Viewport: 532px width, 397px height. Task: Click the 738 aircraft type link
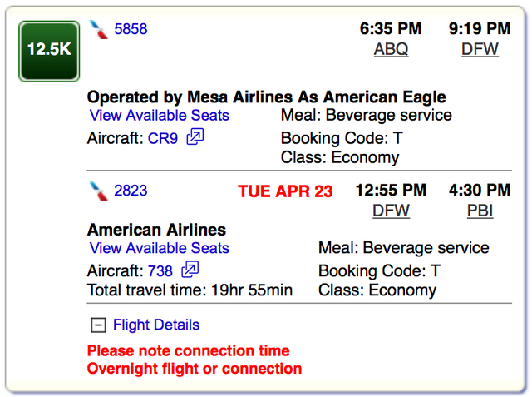[x=160, y=270]
